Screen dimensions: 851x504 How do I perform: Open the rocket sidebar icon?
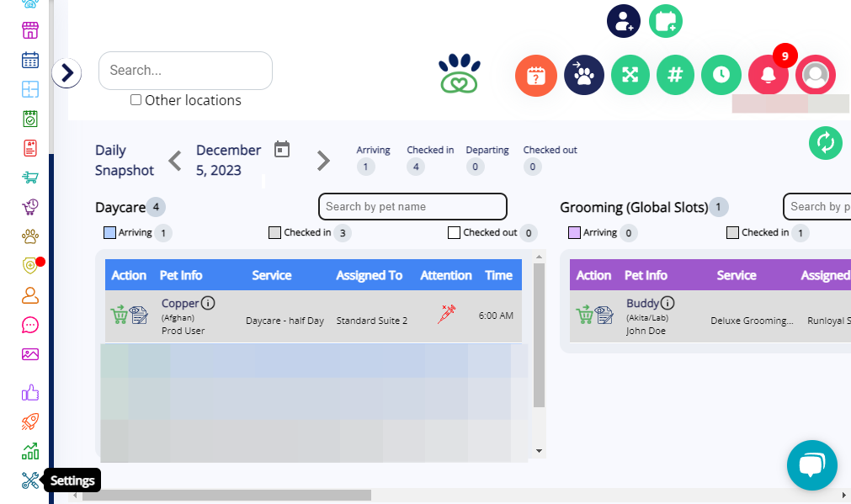30,422
